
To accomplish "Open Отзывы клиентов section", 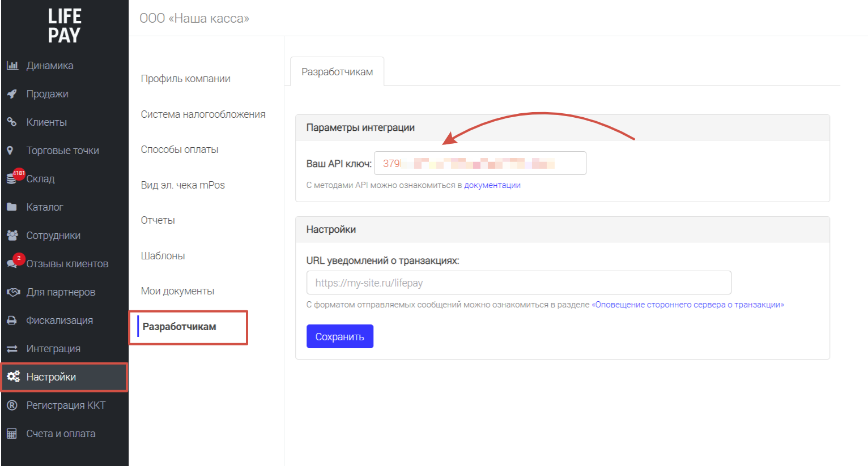I will (67, 264).
